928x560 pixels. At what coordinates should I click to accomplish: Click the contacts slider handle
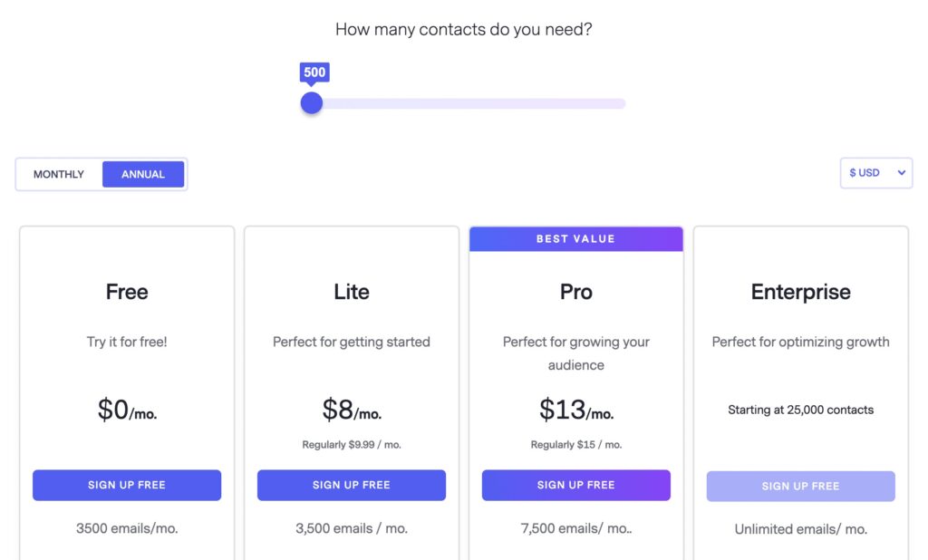tap(312, 103)
